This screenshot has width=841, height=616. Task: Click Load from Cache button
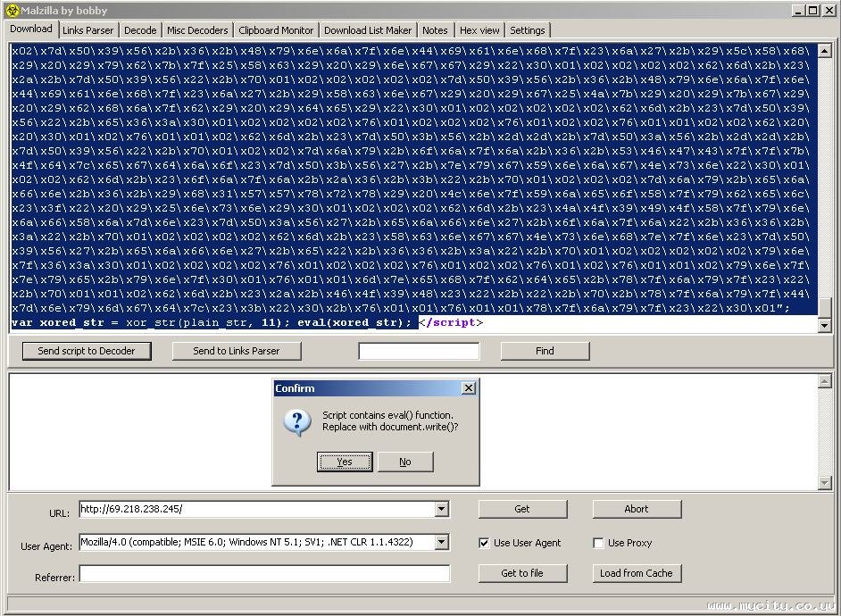pos(637,573)
